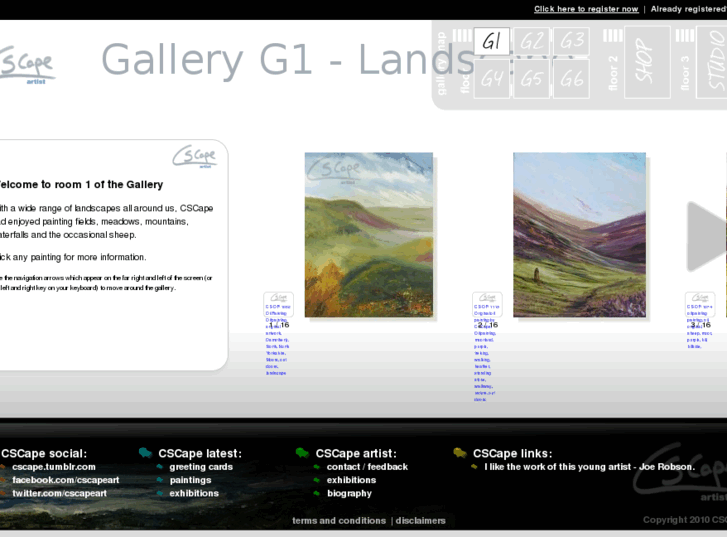Click the CSCape artist green bubble icon
The height and width of the screenshot is (545, 727).
pos(302,453)
